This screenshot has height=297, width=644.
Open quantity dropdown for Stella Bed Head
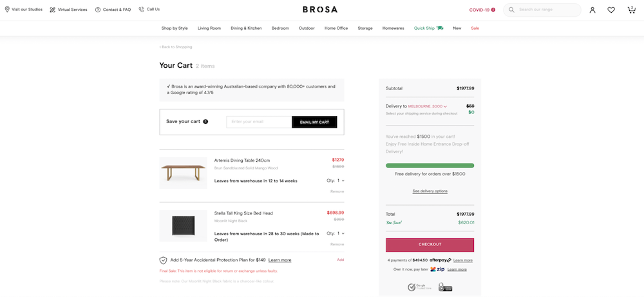tap(340, 233)
